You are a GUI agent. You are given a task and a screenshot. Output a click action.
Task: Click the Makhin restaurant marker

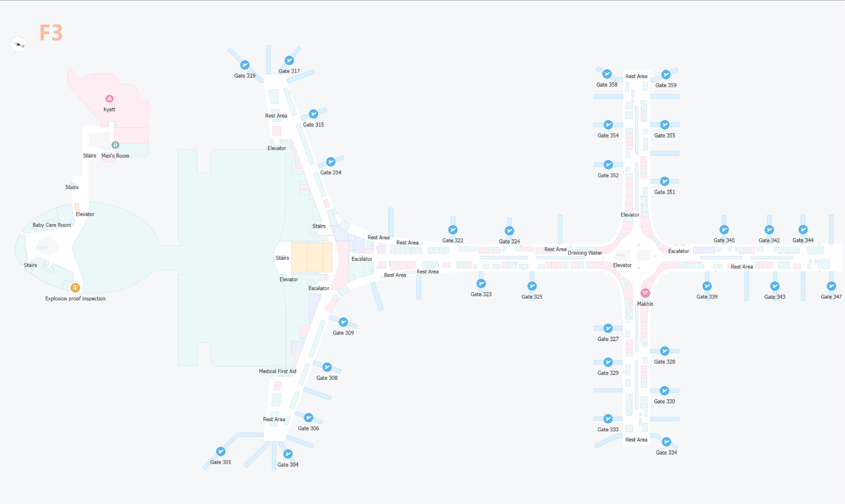pyautogui.click(x=645, y=293)
